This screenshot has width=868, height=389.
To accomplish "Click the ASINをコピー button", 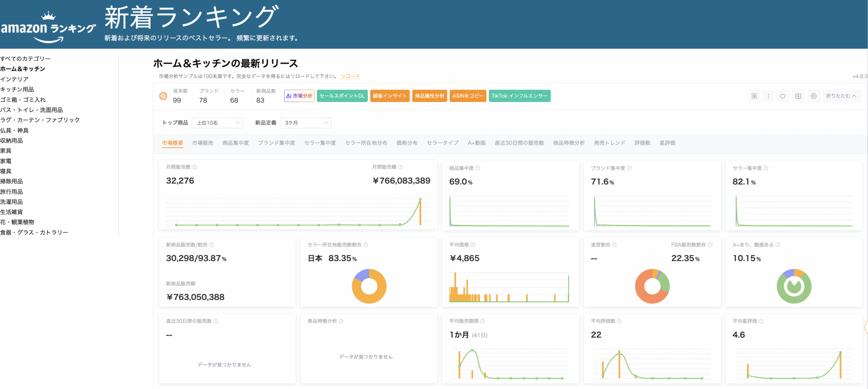I will click(468, 96).
